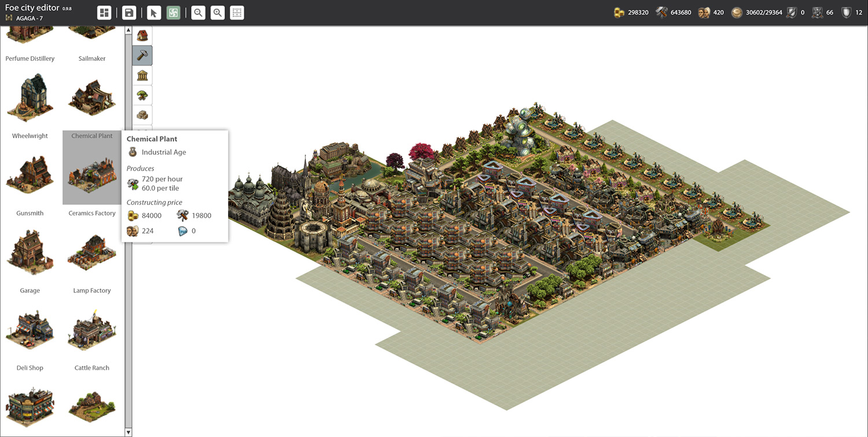Open the columned temple culture tab

(142, 75)
